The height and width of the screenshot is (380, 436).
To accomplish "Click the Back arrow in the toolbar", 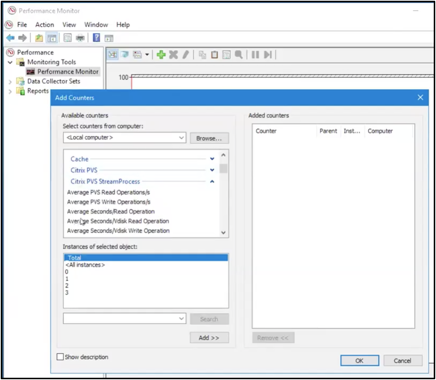I will tap(11, 38).
